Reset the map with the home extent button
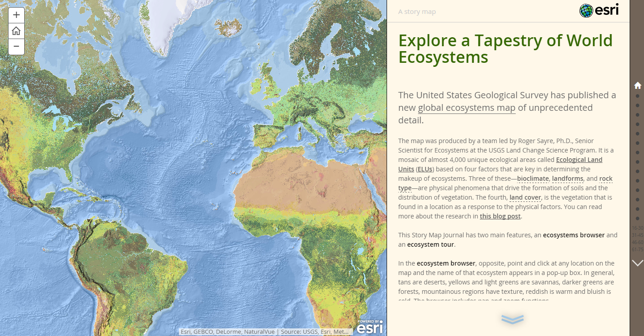644x336 pixels. 16,31
